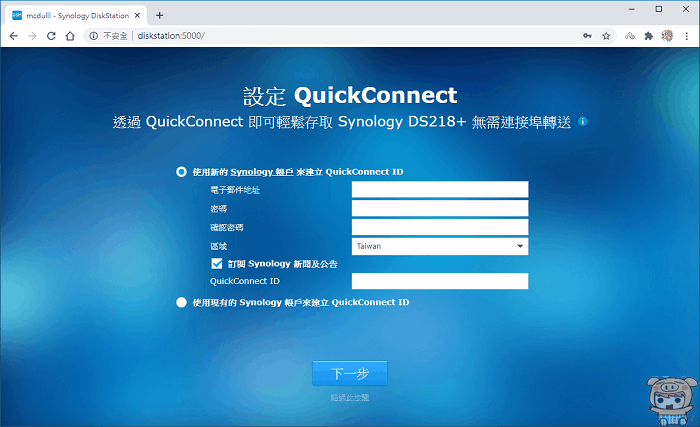Open the Chrome profile avatar
The image size is (700, 427).
click(667, 36)
